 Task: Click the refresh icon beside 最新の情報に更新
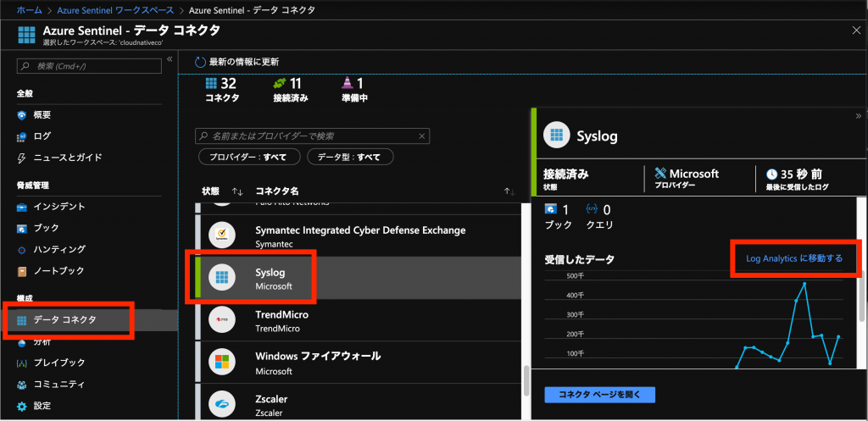[200, 62]
